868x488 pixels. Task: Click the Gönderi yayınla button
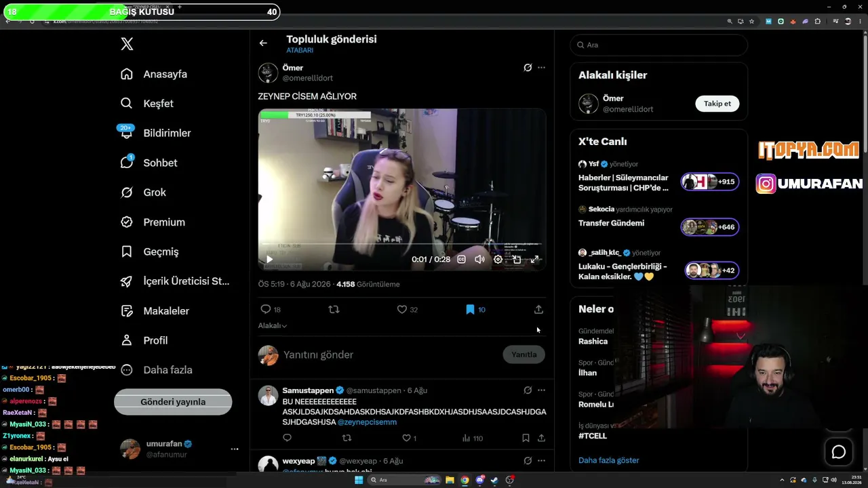pyautogui.click(x=173, y=402)
